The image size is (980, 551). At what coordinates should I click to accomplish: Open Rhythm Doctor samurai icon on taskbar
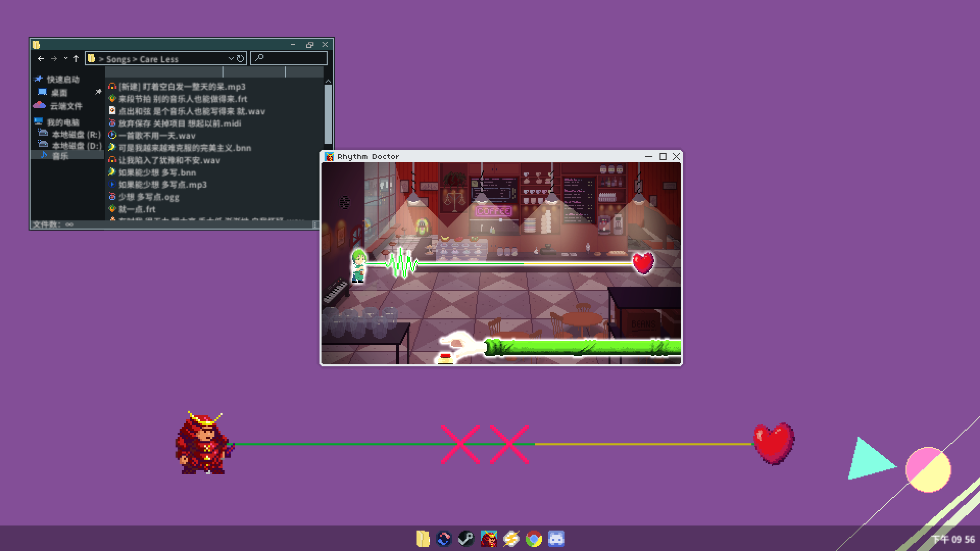(x=488, y=539)
